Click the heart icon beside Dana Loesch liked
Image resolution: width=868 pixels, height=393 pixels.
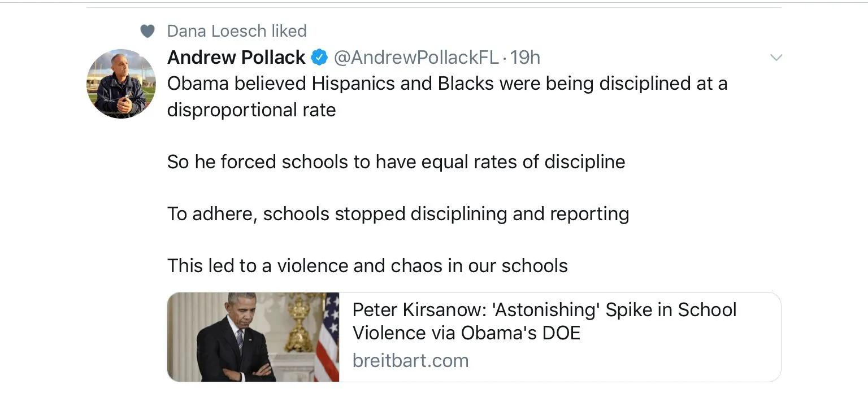click(147, 31)
